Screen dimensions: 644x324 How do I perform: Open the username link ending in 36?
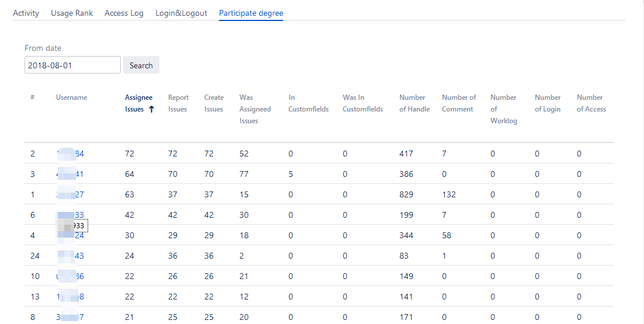pos(70,276)
